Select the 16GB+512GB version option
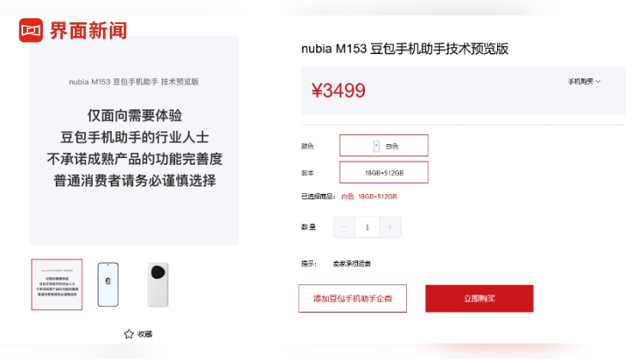644x359 pixels. (384, 173)
